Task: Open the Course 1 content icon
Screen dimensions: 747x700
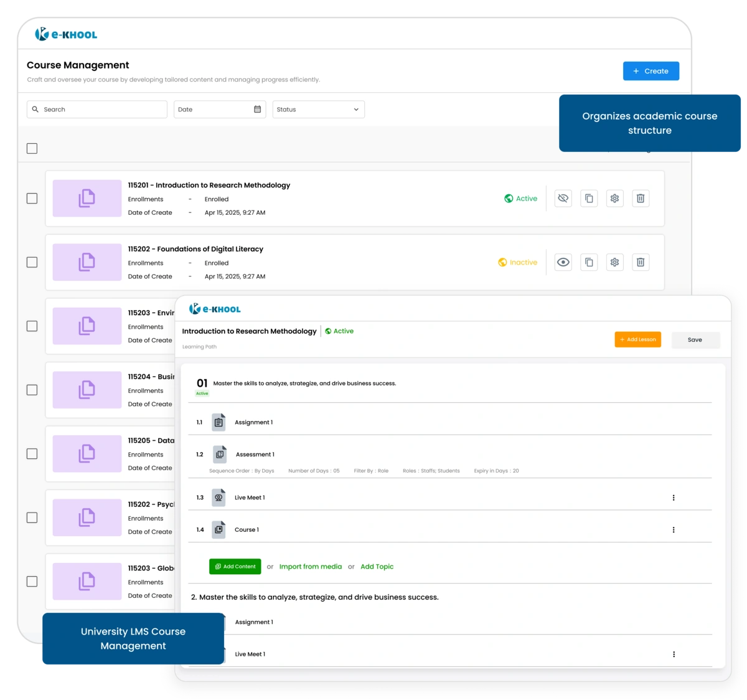Action: 218,529
